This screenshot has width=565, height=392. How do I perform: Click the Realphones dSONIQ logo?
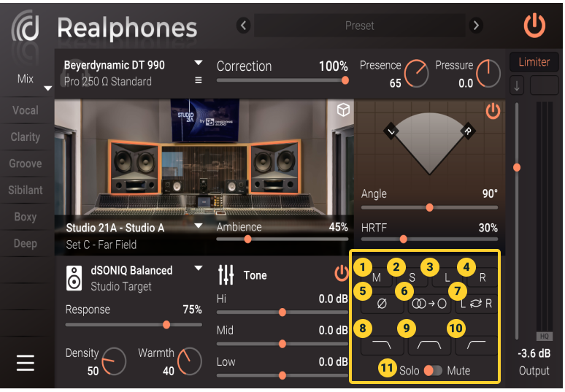[x=26, y=26]
